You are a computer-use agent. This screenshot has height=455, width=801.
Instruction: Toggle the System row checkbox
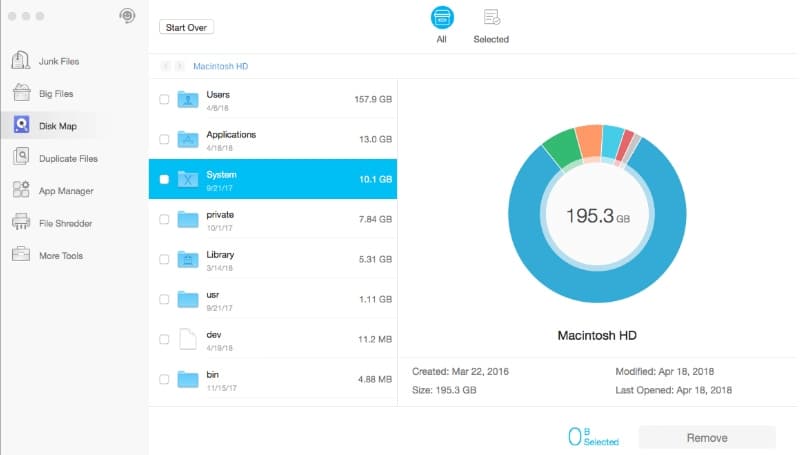(x=164, y=179)
